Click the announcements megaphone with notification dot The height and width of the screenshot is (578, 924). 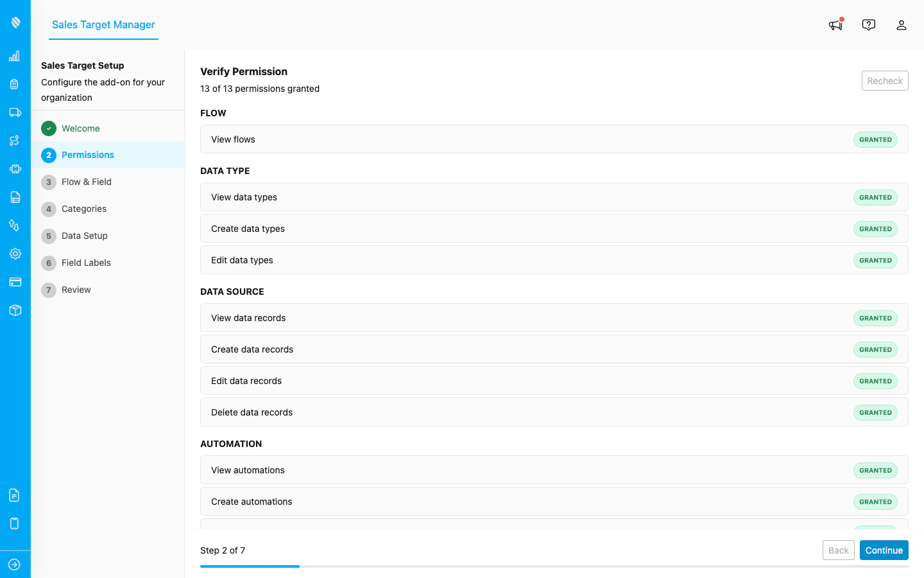(835, 24)
